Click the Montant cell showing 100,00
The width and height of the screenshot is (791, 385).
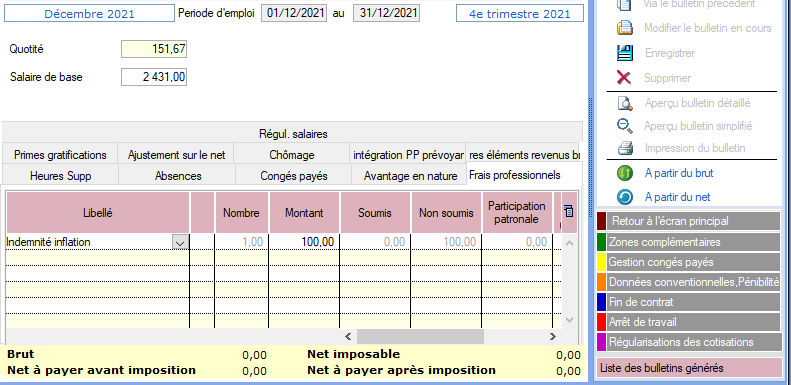click(305, 242)
